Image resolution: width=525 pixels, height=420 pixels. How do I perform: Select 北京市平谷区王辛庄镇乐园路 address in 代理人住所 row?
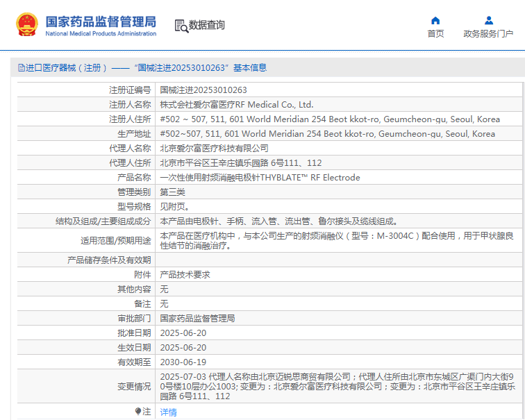(241, 163)
